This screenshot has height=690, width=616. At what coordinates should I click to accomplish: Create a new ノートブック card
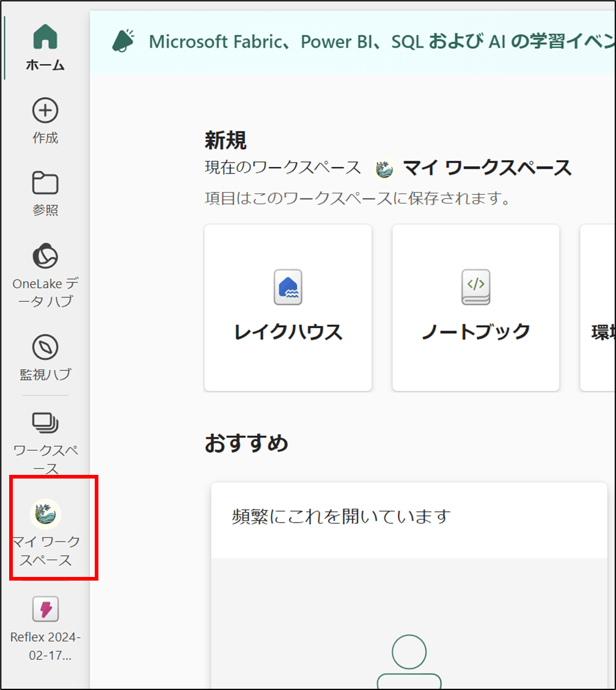(x=475, y=307)
